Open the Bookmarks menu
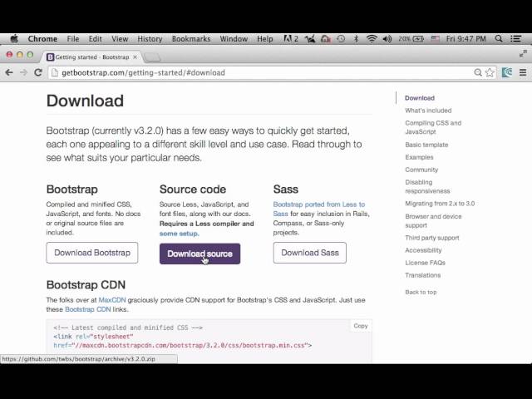This screenshot has height=399, width=532. tap(191, 39)
